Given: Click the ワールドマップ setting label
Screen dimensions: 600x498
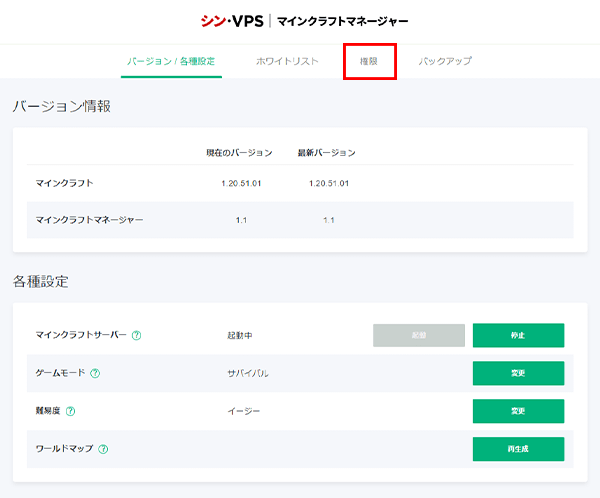Looking at the screenshot, I should 64,449.
